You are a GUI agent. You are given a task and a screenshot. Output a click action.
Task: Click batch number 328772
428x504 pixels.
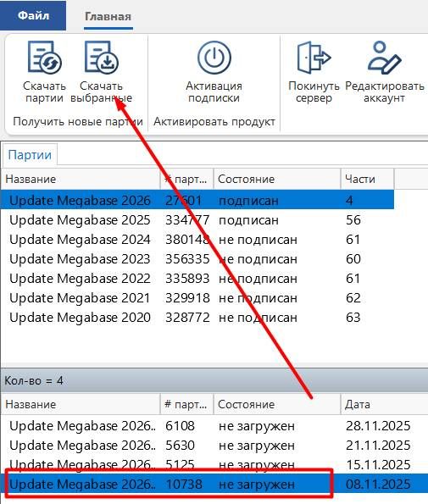click(187, 318)
